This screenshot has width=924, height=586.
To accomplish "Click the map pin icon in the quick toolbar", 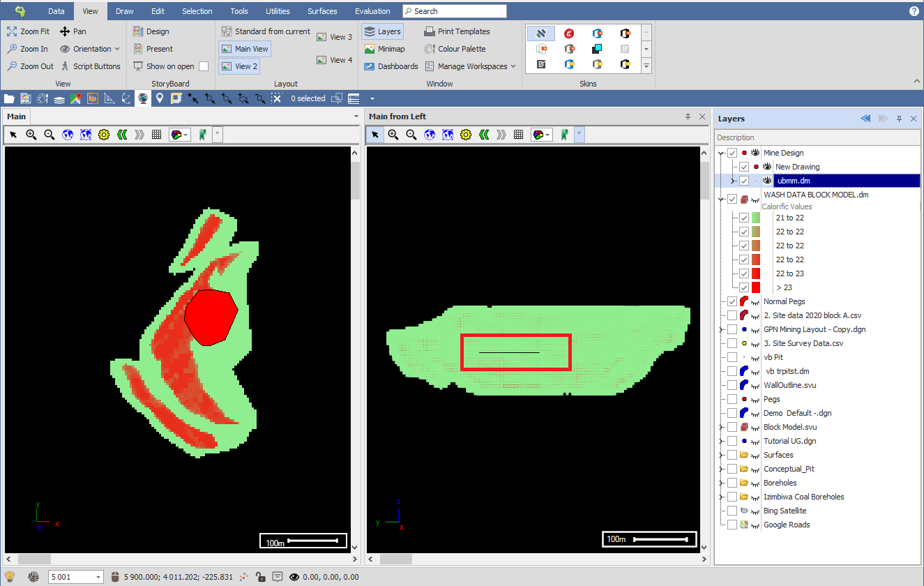I will point(160,98).
